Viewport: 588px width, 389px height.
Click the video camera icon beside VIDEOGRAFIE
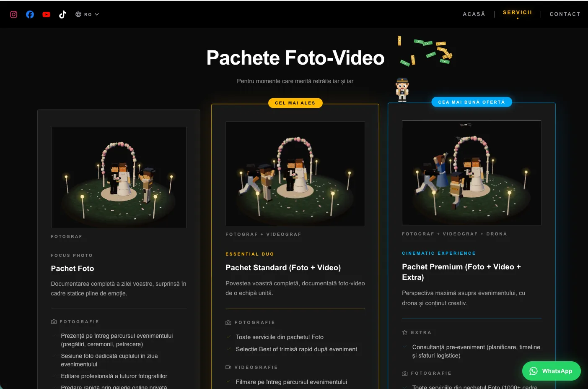(x=228, y=367)
